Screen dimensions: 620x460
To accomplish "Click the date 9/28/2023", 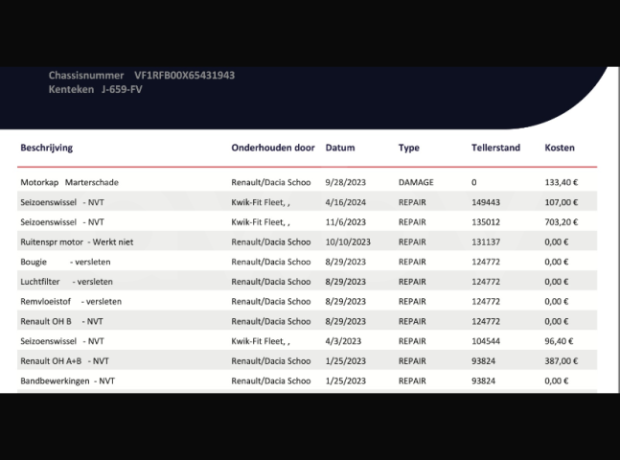I will [346, 182].
